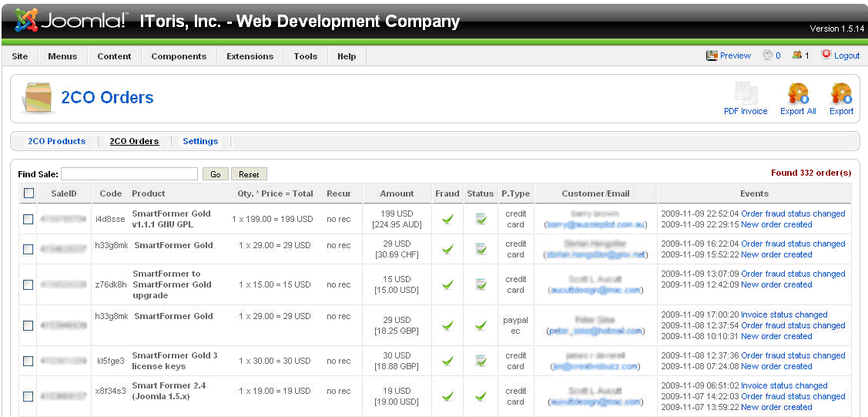The width and height of the screenshot is (868, 417).
Task: Open 22:52:04 Order fraud status changed event
Action: click(793, 214)
